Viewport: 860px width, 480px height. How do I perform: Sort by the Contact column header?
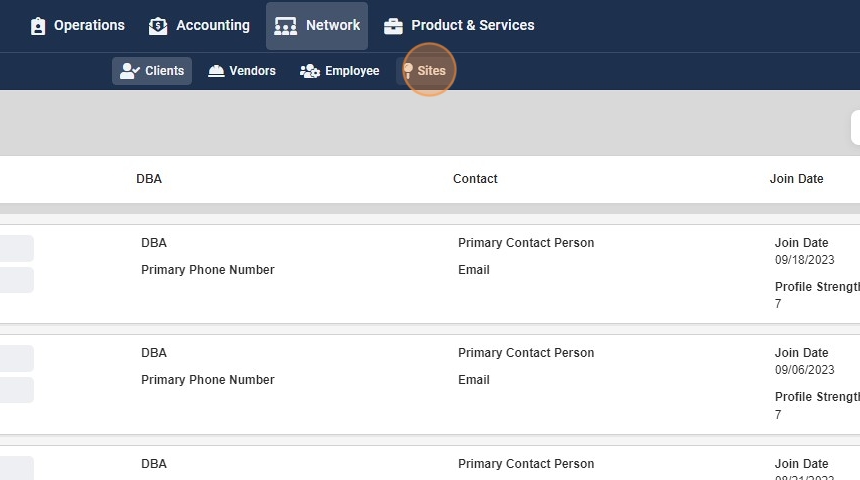[x=475, y=179]
